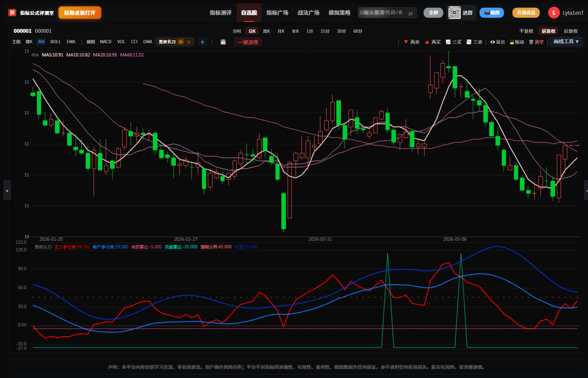Click the 进群 join group label
The width and height of the screenshot is (588, 378).
pos(467,13)
